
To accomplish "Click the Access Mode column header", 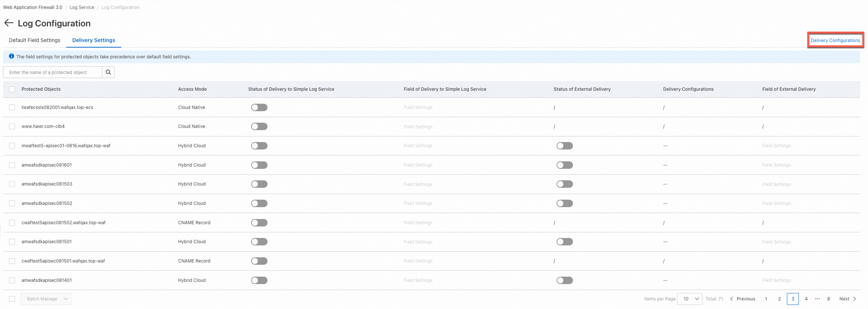I will pyautogui.click(x=192, y=89).
